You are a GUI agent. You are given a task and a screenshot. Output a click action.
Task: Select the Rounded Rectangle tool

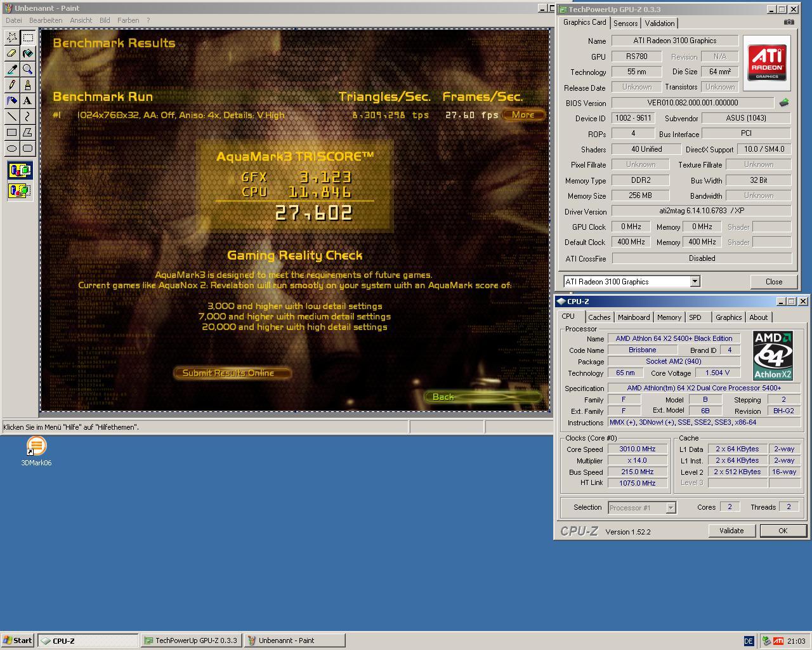[x=28, y=149]
